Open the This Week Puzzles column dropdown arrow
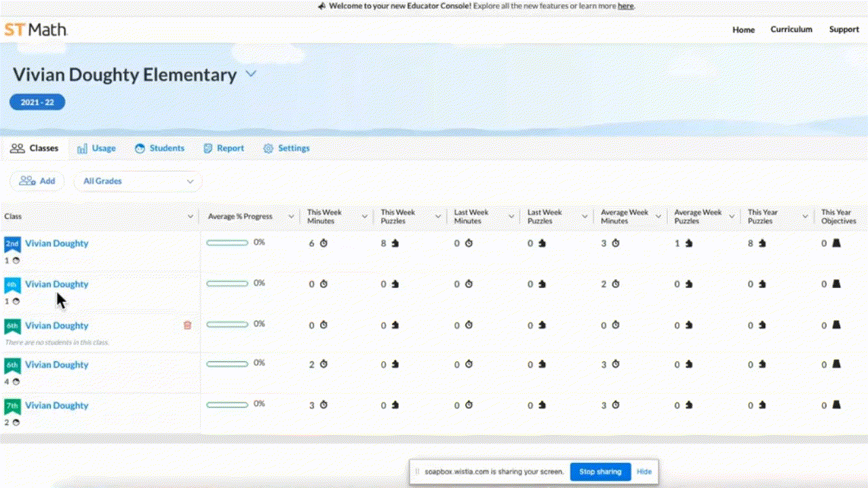The image size is (868, 488). tap(438, 217)
